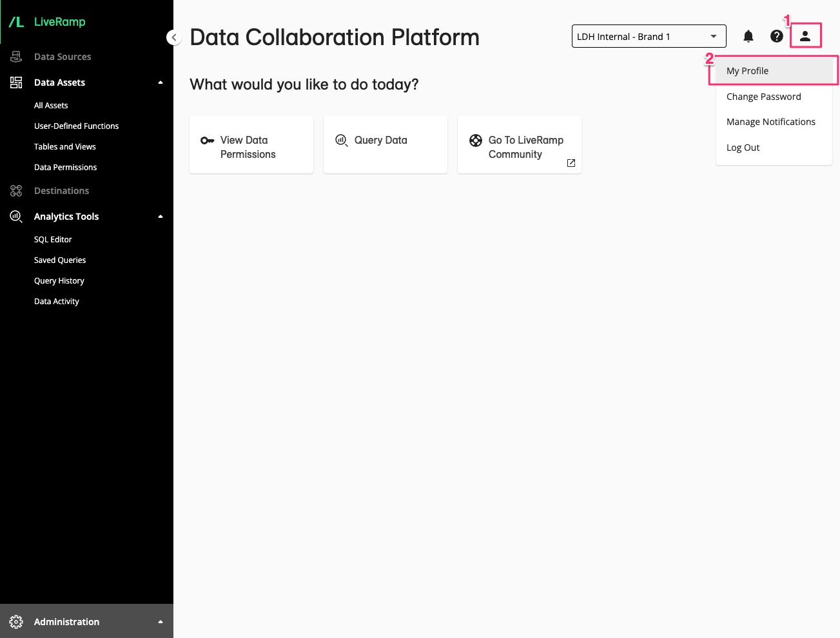Click the Data Sources sidebar label
Viewport: 840px width, 638px height.
tap(63, 57)
